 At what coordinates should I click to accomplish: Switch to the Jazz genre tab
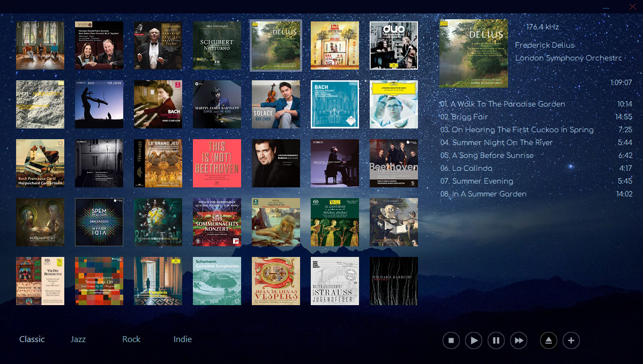(78, 339)
